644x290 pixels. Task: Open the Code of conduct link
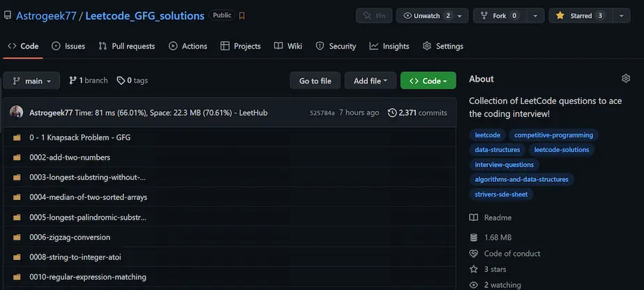[x=512, y=254]
